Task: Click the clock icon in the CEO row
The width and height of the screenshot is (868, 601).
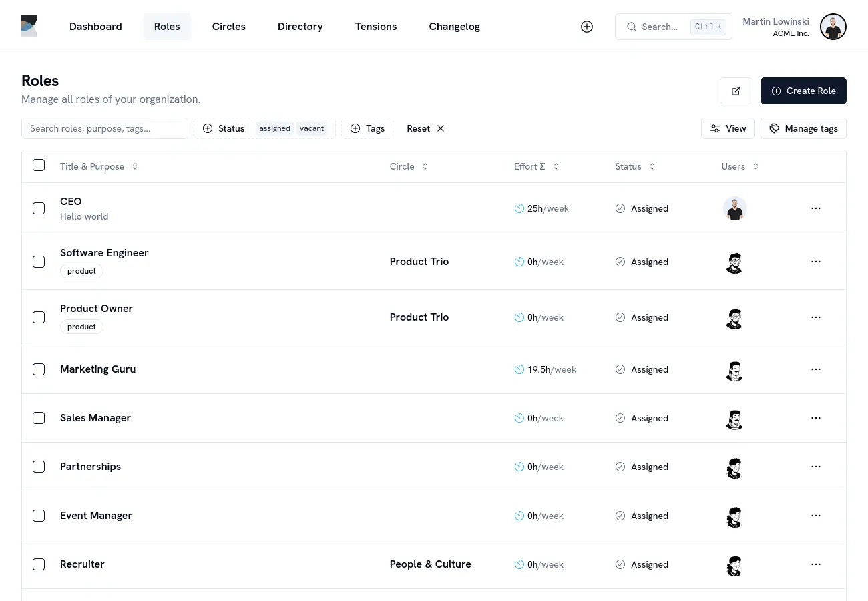Action: tap(519, 208)
